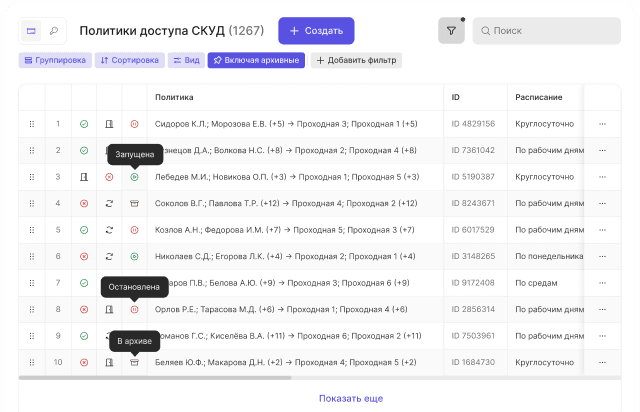Open the three-dots menu for ID 2856314
The height and width of the screenshot is (412, 640).
(602, 310)
